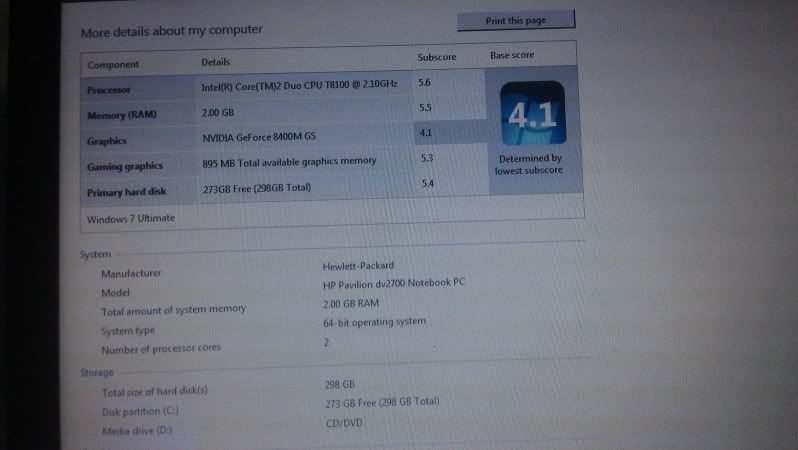This screenshot has width=798, height=450.
Task: Click 273 GB Free (298 GB Total) storage value
Action: (x=382, y=402)
